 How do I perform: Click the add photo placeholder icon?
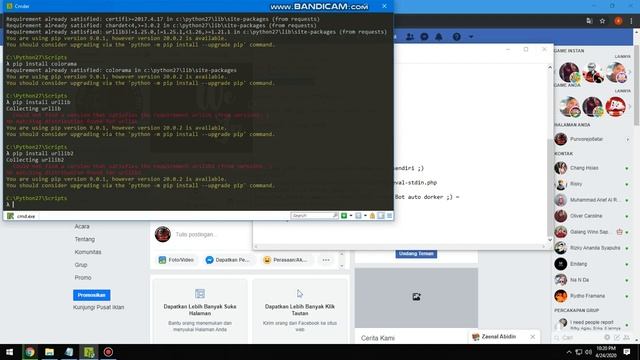click(416, 297)
